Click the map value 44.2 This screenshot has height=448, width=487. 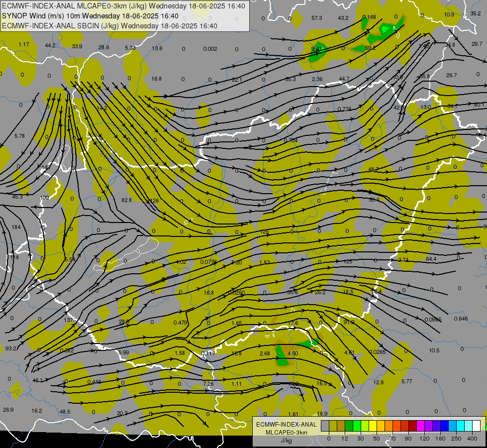50,45
